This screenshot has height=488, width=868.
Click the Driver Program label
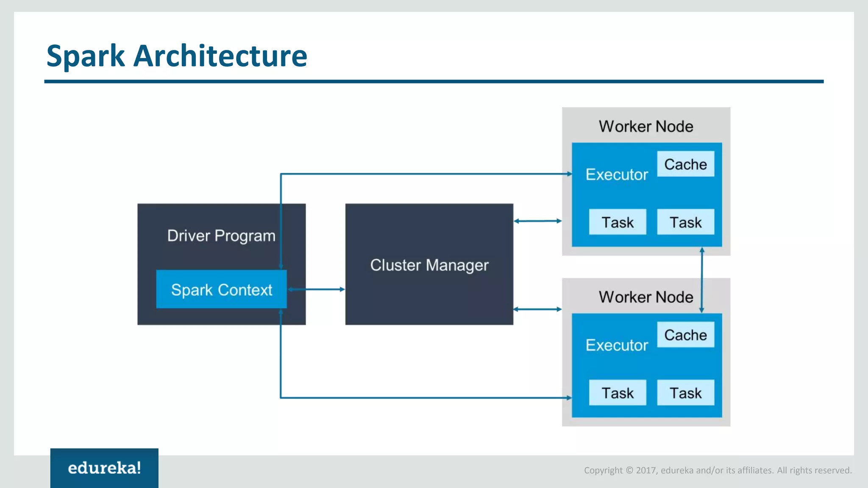(x=221, y=236)
